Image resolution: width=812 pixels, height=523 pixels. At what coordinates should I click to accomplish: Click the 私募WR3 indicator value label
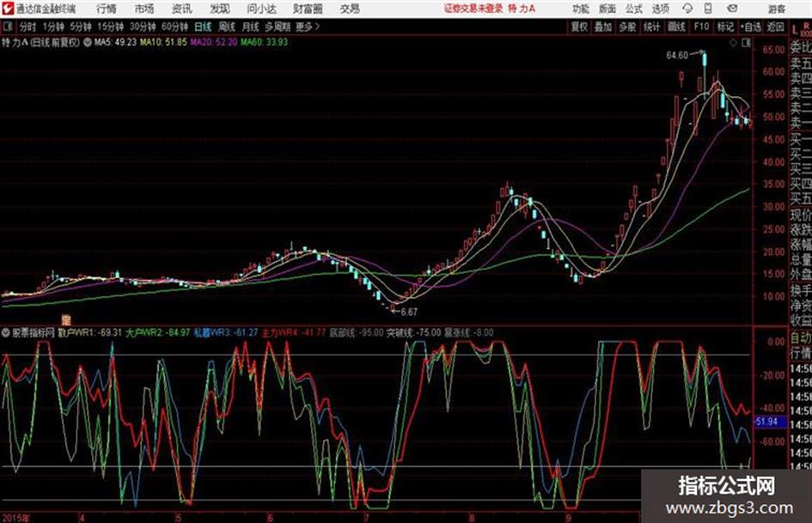click(226, 332)
